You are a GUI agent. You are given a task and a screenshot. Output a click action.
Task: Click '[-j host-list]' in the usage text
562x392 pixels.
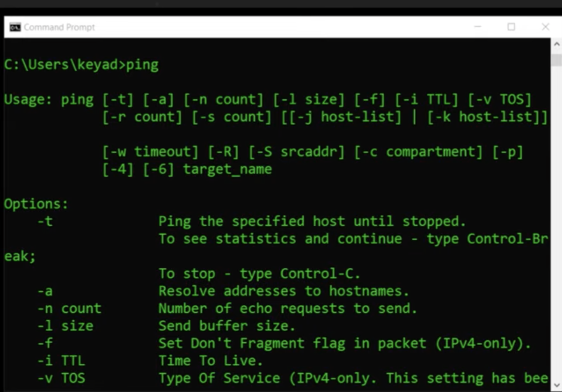[345, 117]
